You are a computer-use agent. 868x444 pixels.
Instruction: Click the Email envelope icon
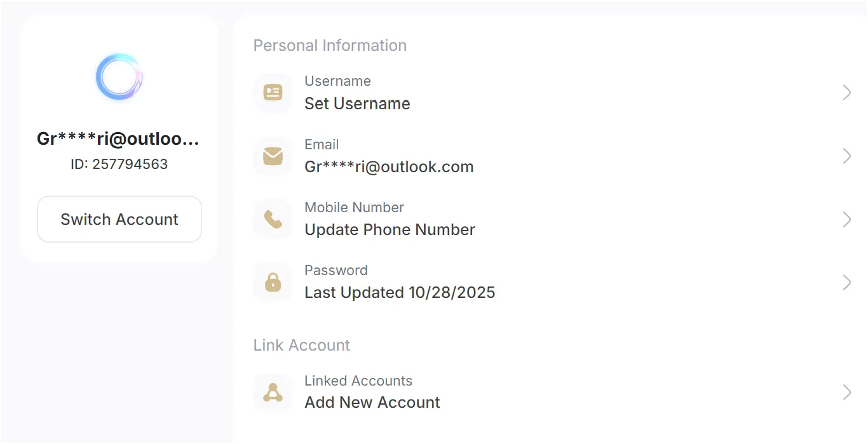pyautogui.click(x=273, y=156)
